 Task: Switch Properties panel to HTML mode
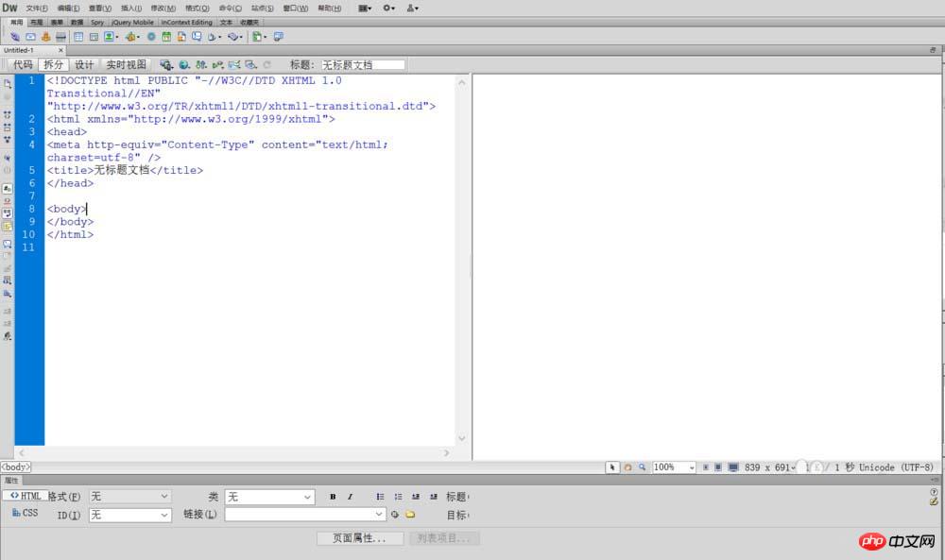[x=26, y=496]
